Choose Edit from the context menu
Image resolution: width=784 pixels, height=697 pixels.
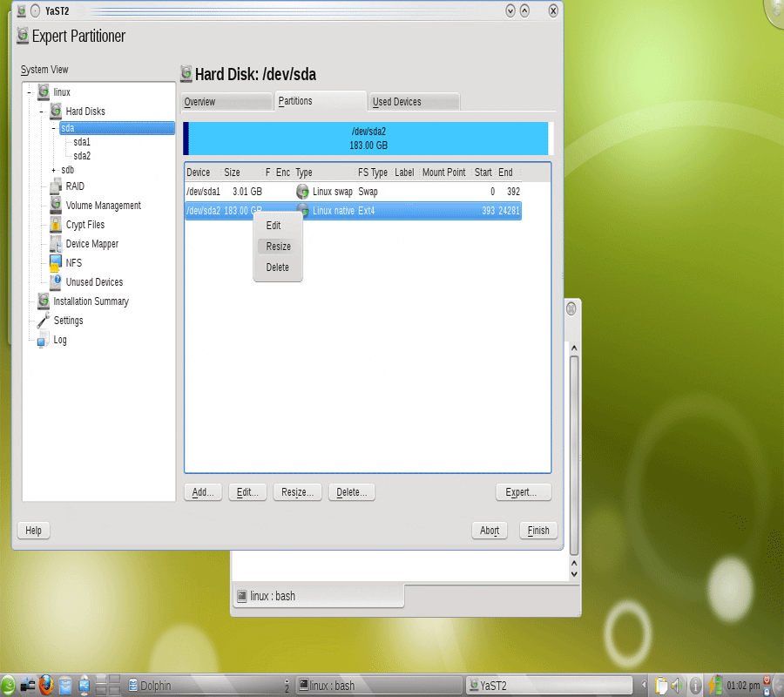tap(274, 226)
